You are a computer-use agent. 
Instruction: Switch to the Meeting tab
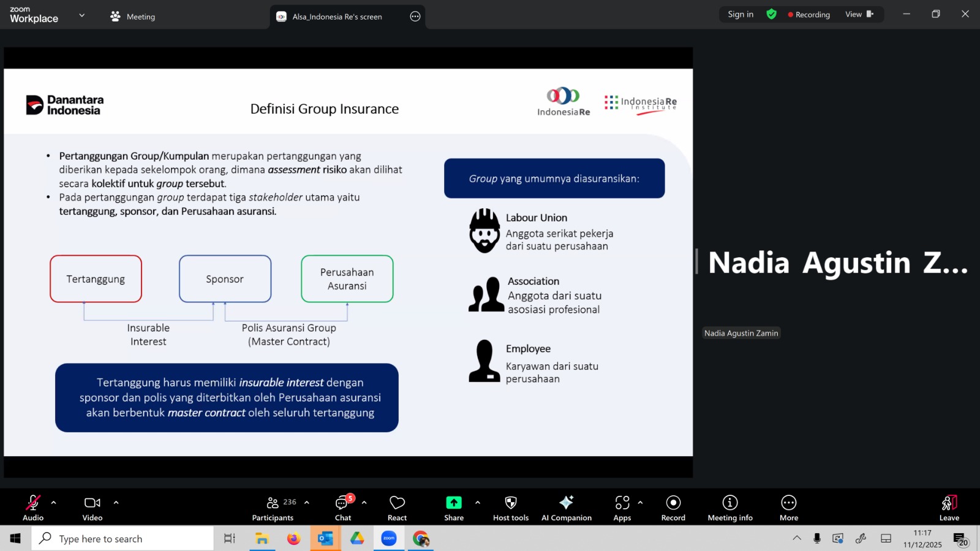[133, 17]
